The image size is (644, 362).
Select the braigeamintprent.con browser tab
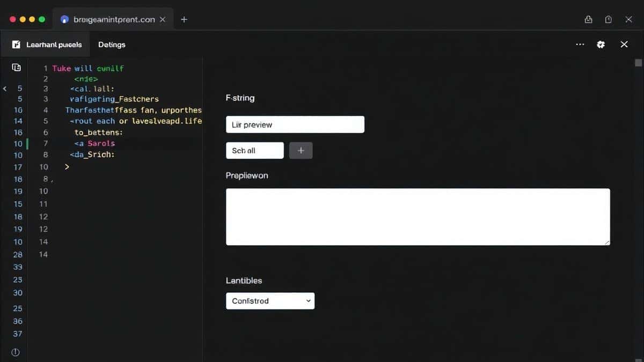(x=114, y=19)
